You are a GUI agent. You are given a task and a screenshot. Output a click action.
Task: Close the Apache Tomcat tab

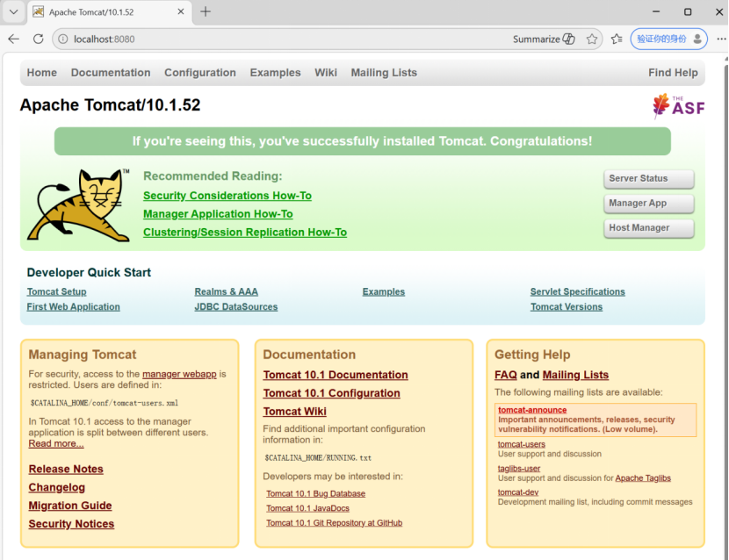click(181, 11)
